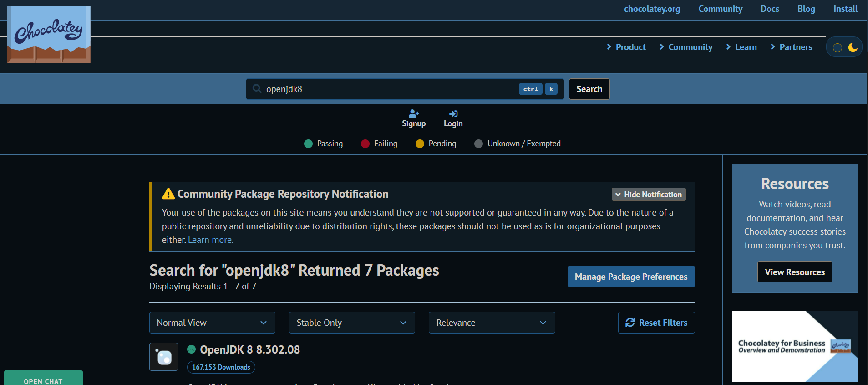The width and height of the screenshot is (868, 385).
Task: Click the 167,153 Downloads badge
Action: click(221, 367)
